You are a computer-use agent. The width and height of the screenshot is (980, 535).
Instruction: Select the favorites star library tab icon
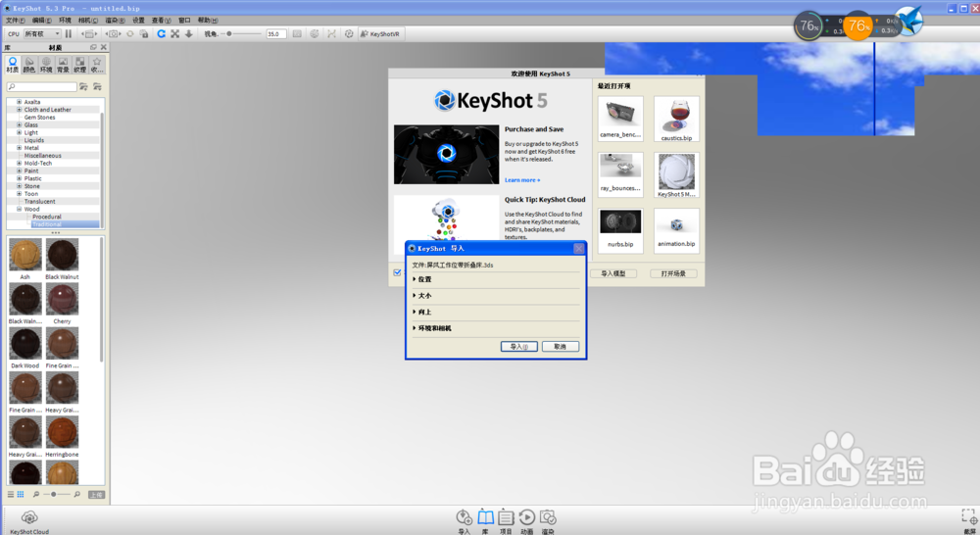coord(97,65)
